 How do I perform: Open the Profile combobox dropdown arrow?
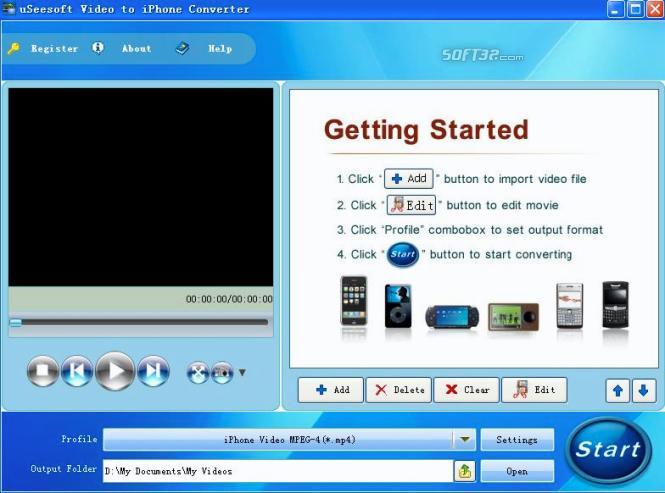(465, 440)
